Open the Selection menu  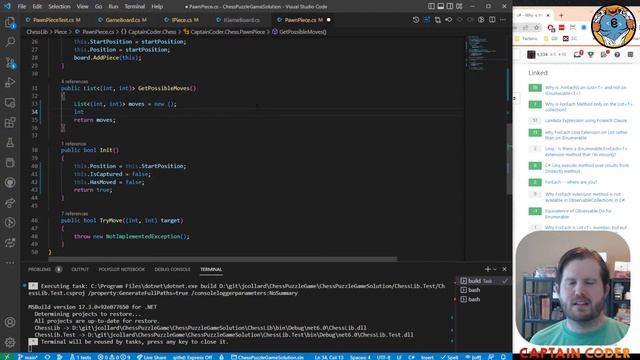point(59,7)
